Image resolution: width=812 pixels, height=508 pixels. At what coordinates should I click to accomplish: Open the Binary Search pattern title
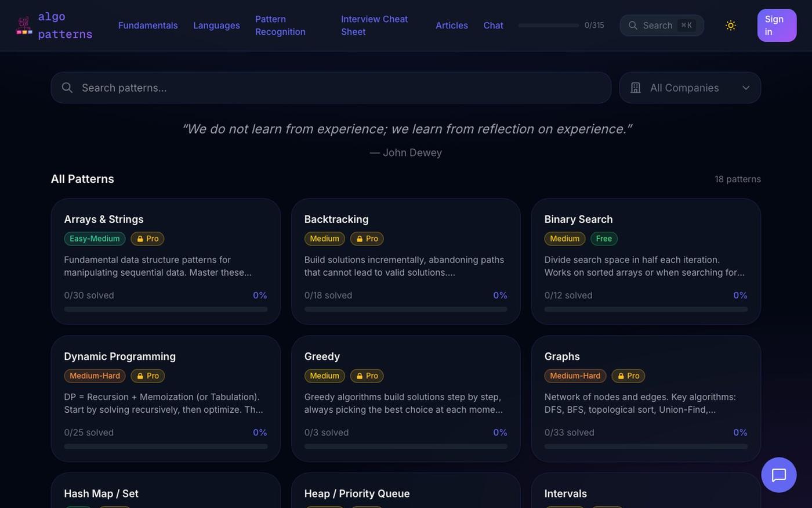578,219
